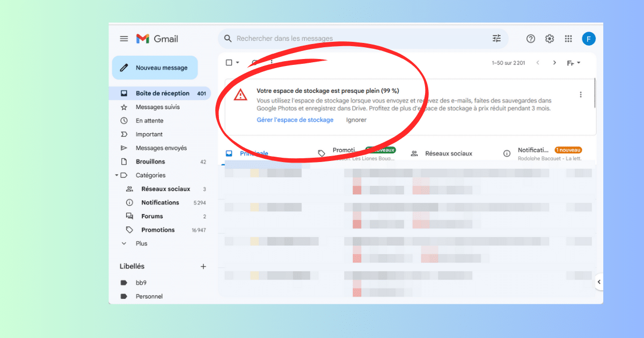644x338 pixels.
Task: Go to previous page of messages
Action: (538, 63)
